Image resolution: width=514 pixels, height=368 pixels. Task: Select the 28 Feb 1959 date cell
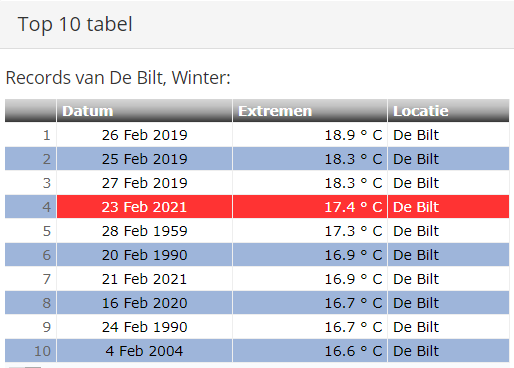point(144,231)
